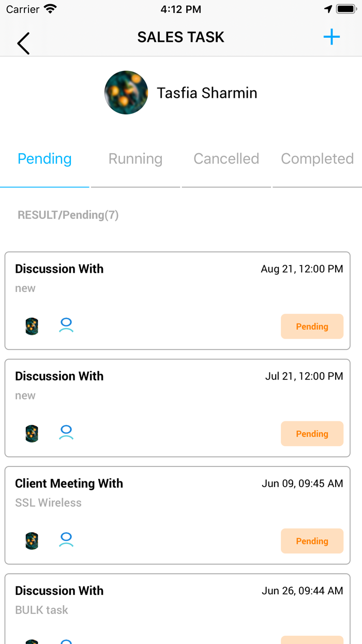Tap small avatar on Client Meeting card
The height and width of the screenshot is (644, 362).
(32, 540)
